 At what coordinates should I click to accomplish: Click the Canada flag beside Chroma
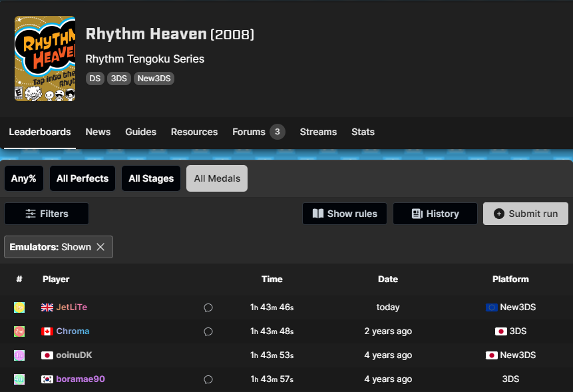pos(47,331)
